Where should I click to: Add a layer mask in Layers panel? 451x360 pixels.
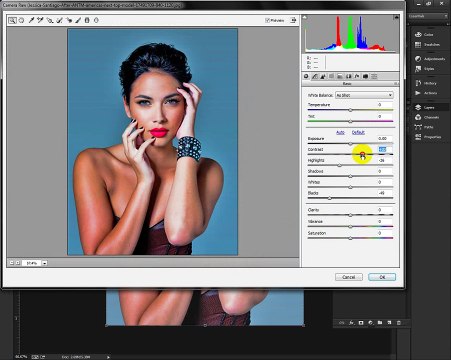361,323
